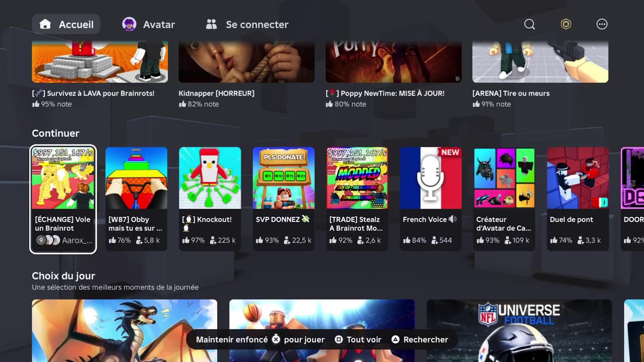The height and width of the screenshot is (362, 644).
Task: Click the cross button icon before pour jouer
Action: pyautogui.click(x=276, y=339)
